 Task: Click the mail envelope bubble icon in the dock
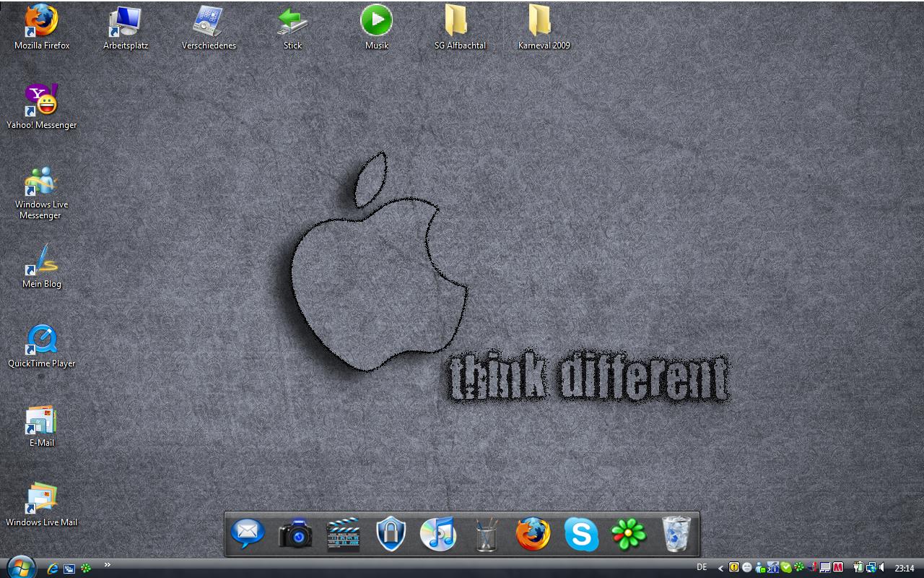coord(248,535)
